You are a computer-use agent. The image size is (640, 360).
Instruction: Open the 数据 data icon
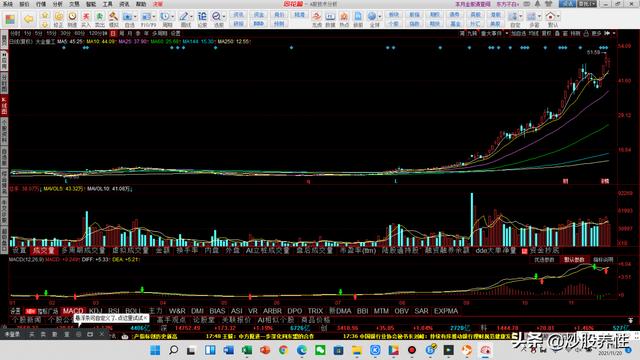[x=330, y=16]
